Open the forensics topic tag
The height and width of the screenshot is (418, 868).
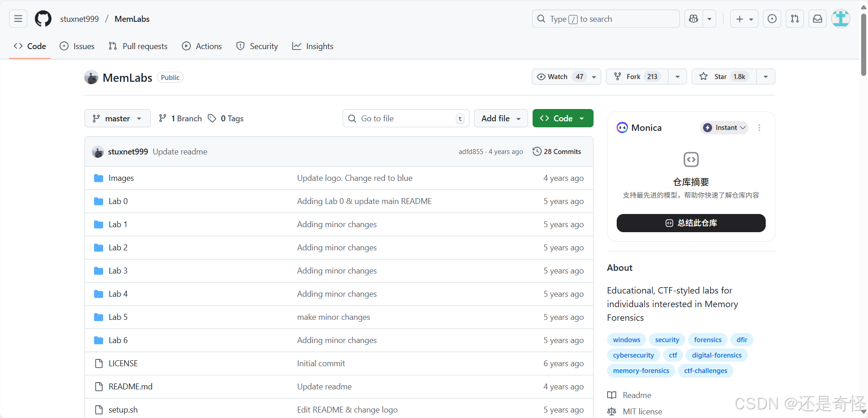[x=708, y=340]
